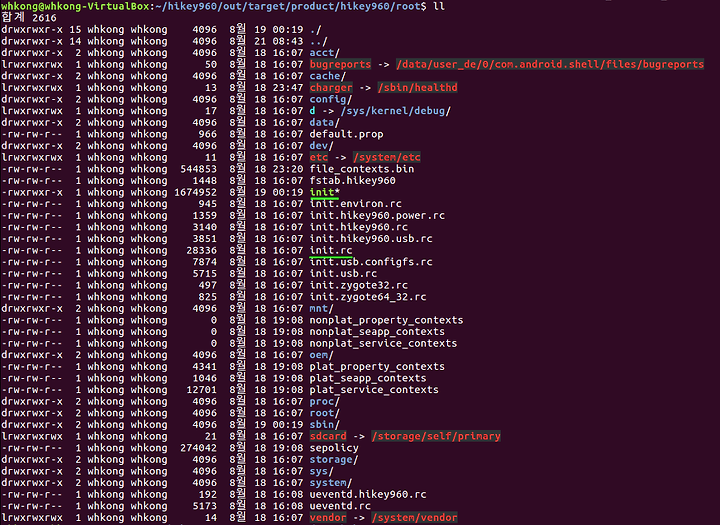Click the /storage/self/primary link target
Image resolution: width=720 pixels, height=525 pixels.
click(x=436, y=436)
